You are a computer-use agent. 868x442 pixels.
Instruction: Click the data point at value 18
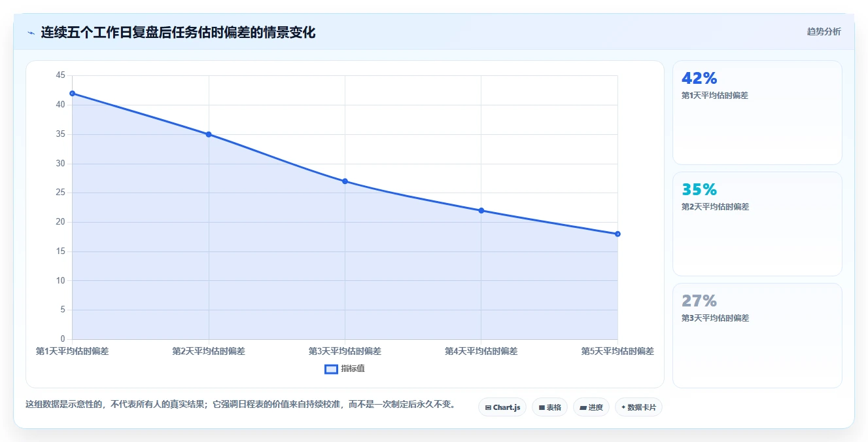pyautogui.click(x=617, y=234)
